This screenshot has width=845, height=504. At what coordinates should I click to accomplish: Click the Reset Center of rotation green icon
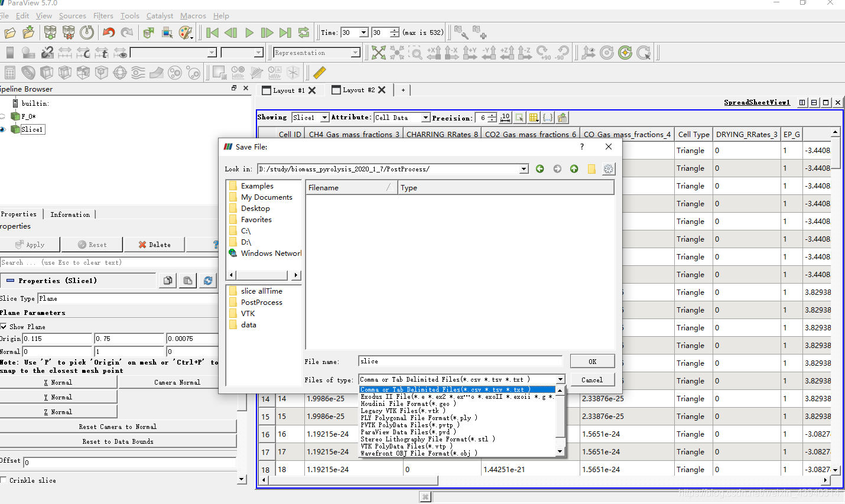[x=625, y=53]
